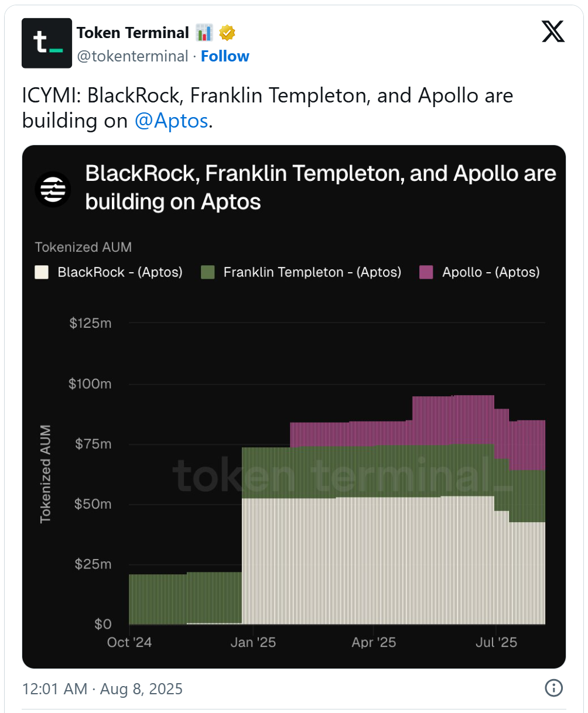This screenshot has height=713, width=588.
Task: Click the Jan '25 axis label
Action: tap(253, 642)
